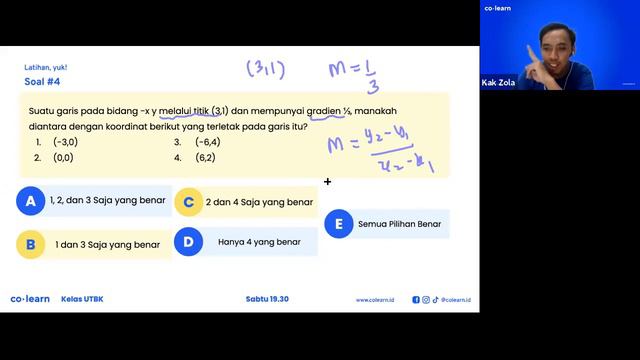Click the co·learn logo in footer
Screen dimensions: 640x360
tap(30, 299)
